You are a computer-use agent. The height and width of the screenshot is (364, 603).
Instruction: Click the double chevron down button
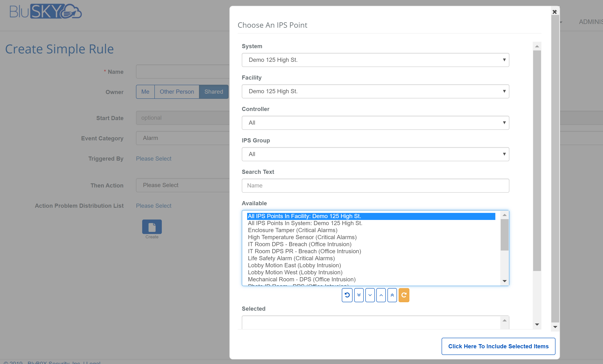click(359, 295)
